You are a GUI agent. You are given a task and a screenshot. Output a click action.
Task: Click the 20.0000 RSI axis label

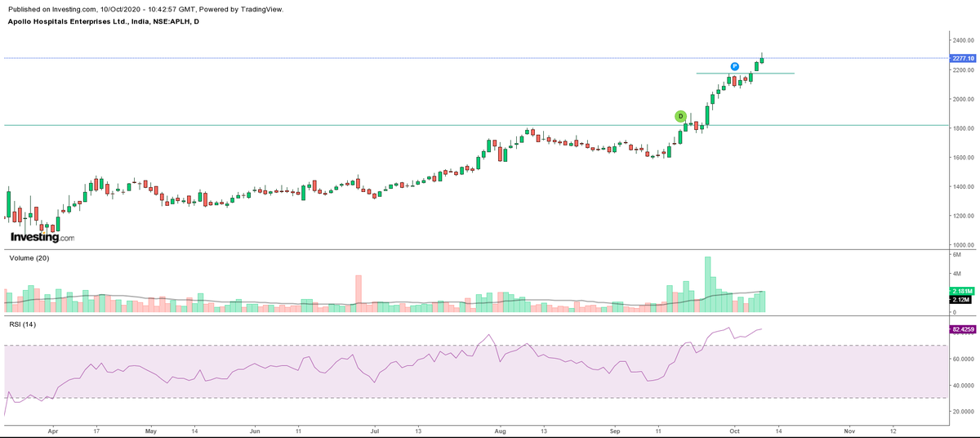point(964,412)
